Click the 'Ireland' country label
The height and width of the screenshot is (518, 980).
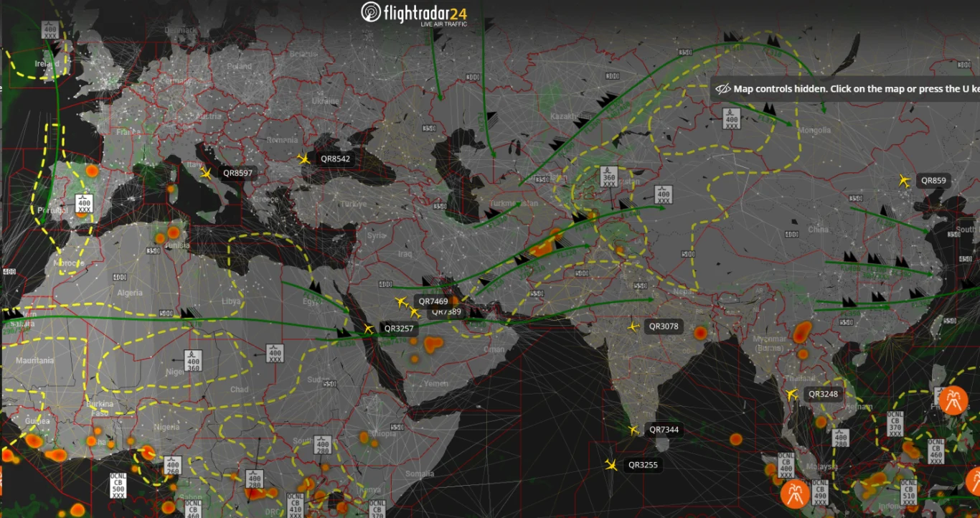pyautogui.click(x=48, y=64)
